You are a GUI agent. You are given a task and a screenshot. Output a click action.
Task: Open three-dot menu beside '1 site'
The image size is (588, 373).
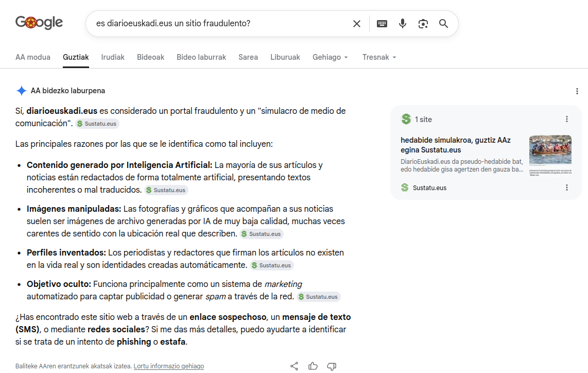pyautogui.click(x=566, y=119)
